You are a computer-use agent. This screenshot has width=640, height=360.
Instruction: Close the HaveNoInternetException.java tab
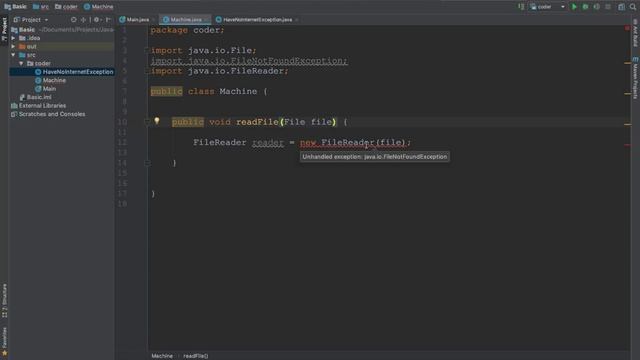coord(296,20)
